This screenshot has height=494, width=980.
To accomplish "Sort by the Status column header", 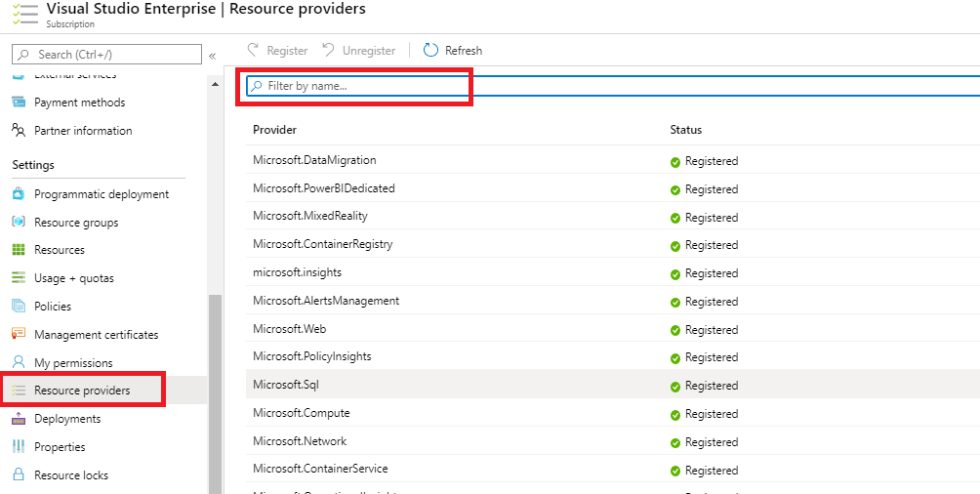I will [685, 130].
